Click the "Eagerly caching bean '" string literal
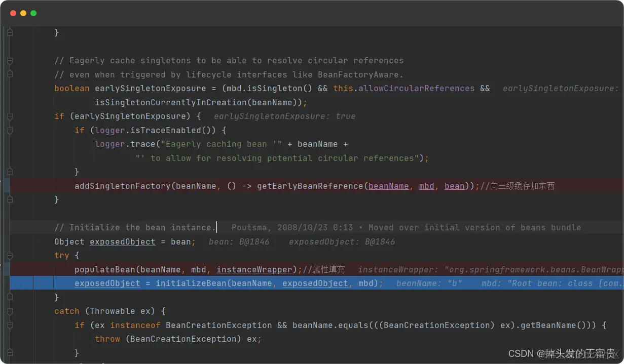The height and width of the screenshot is (364, 624). tap(221, 144)
